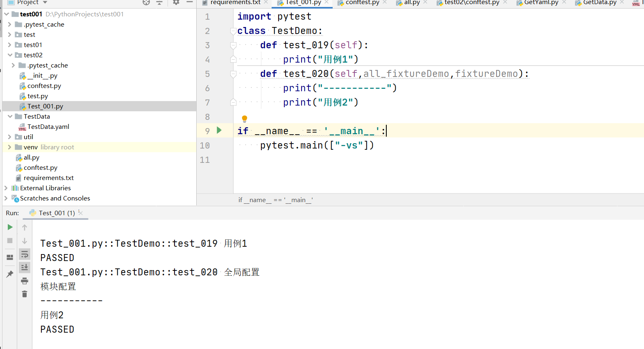Viewport: 644px width, 349px height.
Task: Expand the venv library root
Action: pyautogui.click(x=9, y=147)
